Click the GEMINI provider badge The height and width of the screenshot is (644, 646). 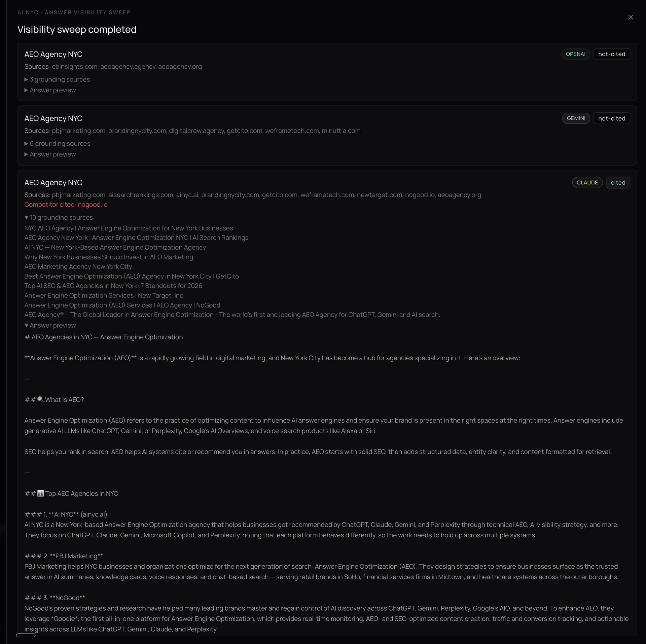[576, 118]
